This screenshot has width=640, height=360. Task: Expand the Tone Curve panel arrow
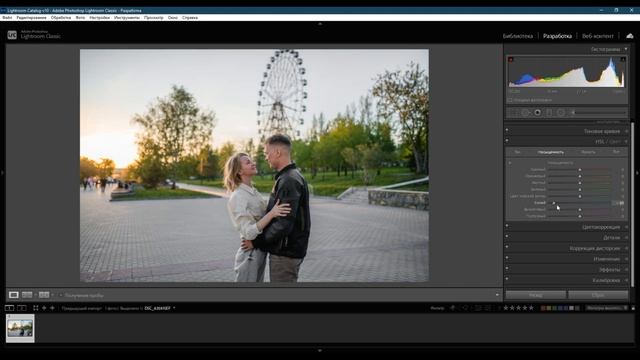coord(626,131)
